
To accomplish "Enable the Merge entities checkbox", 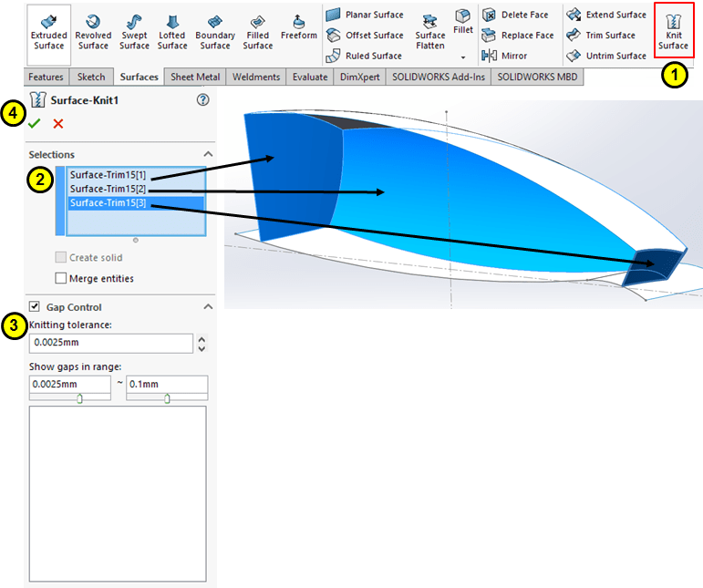I will coord(61,278).
